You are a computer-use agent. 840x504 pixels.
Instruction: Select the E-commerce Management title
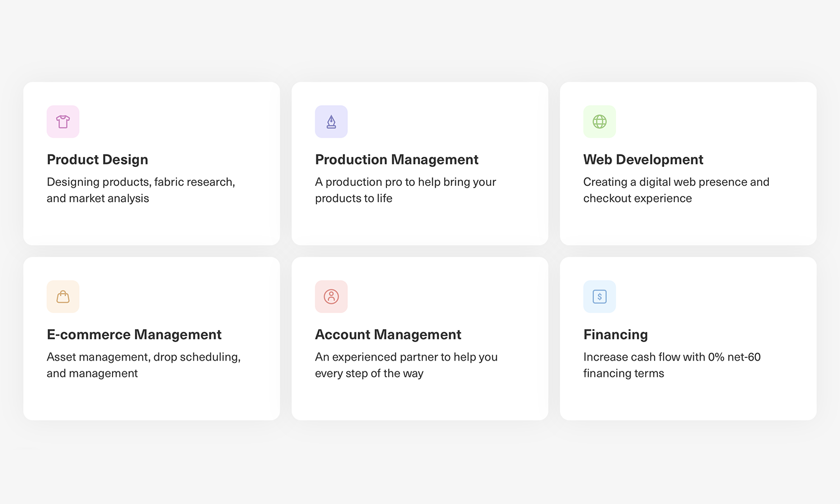(x=134, y=335)
